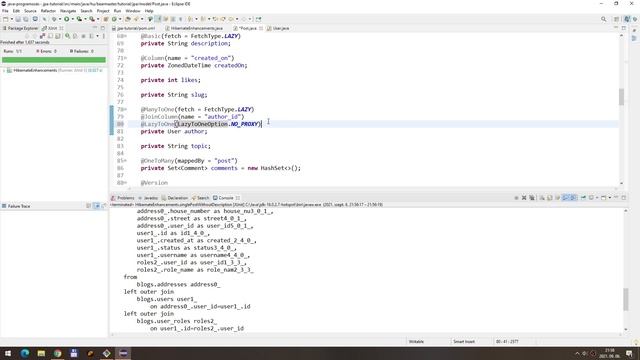Screen dimensions: 640x360
Task: Switch to HibernateEnhancements.java editor tab
Action: [x=194, y=28]
